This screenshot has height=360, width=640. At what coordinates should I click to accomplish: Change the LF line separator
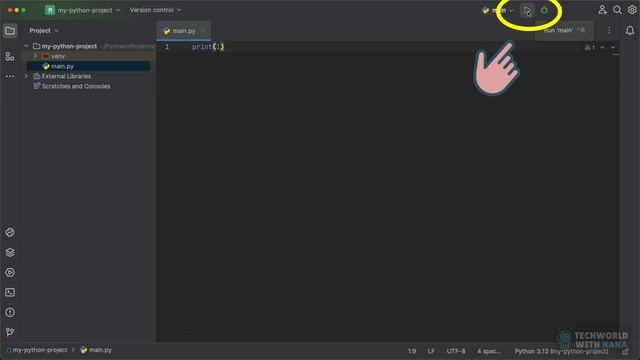(431, 351)
